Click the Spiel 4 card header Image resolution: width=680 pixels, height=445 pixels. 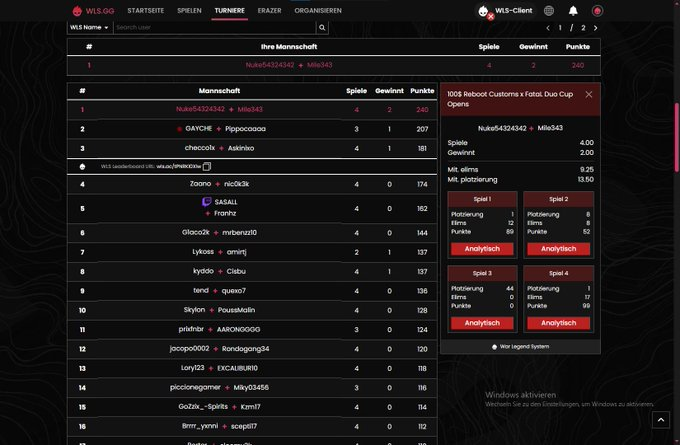[x=559, y=273]
